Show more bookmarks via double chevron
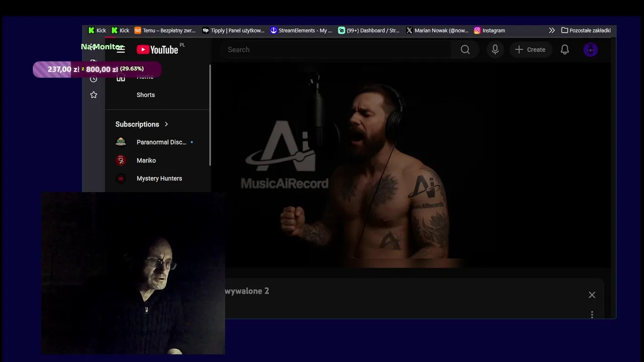The width and height of the screenshot is (644, 362). 552,30
